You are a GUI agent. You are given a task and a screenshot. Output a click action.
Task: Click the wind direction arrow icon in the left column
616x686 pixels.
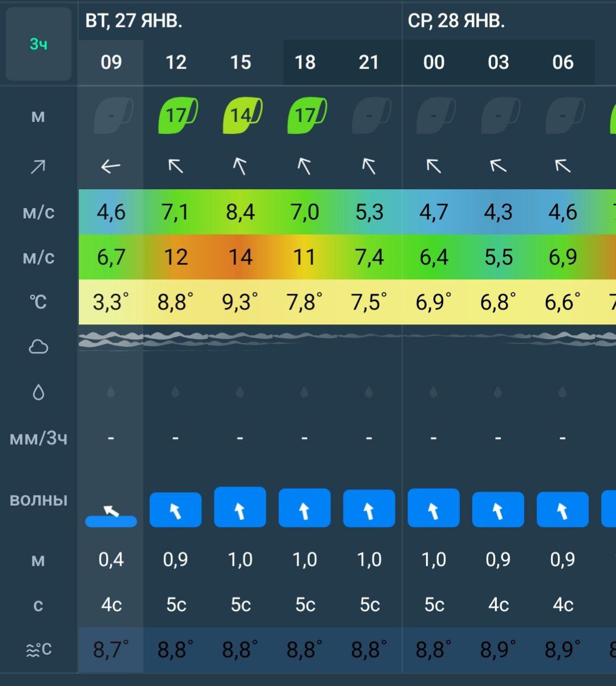(x=38, y=167)
